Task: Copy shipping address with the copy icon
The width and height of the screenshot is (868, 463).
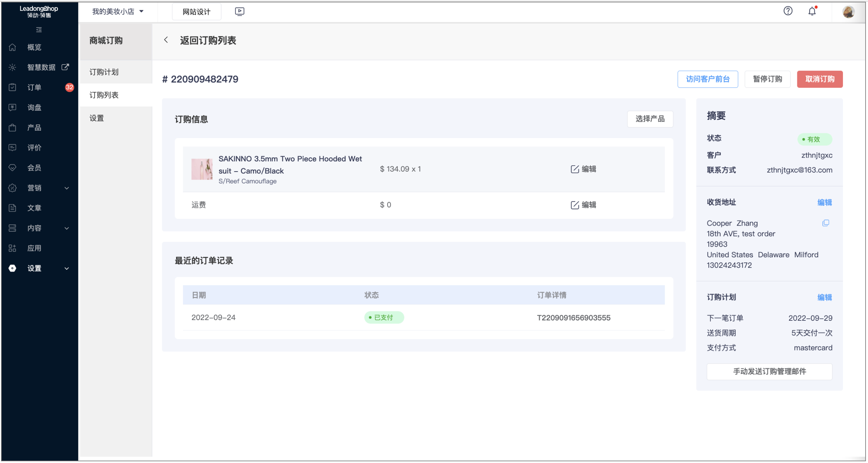Action: click(x=825, y=223)
